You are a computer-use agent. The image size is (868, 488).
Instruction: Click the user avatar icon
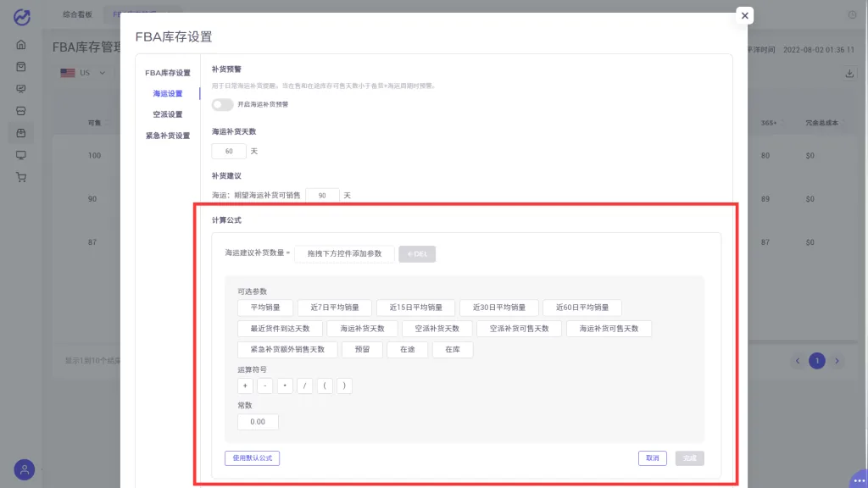coord(25,469)
